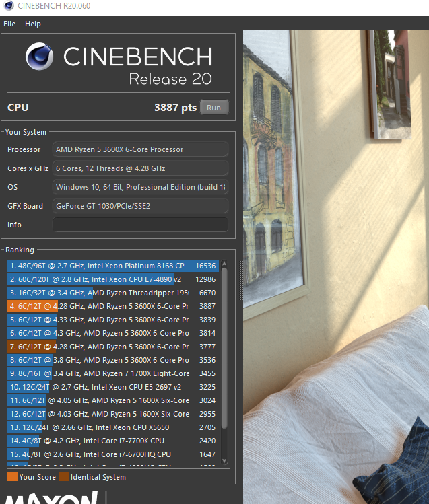The height and width of the screenshot is (504, 429).
Task: Select ranking 5 Ryzen 3600X 3839
Action: pos(113,320)
